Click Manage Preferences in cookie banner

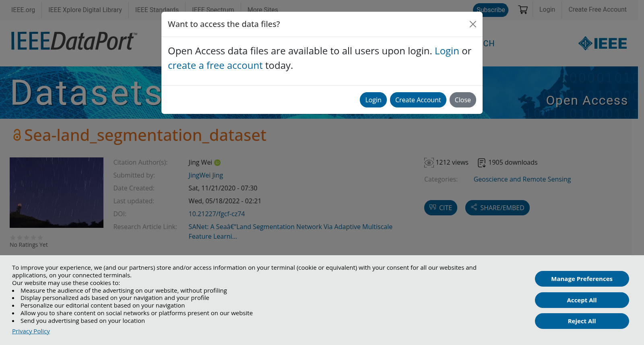tap(582, 279)
